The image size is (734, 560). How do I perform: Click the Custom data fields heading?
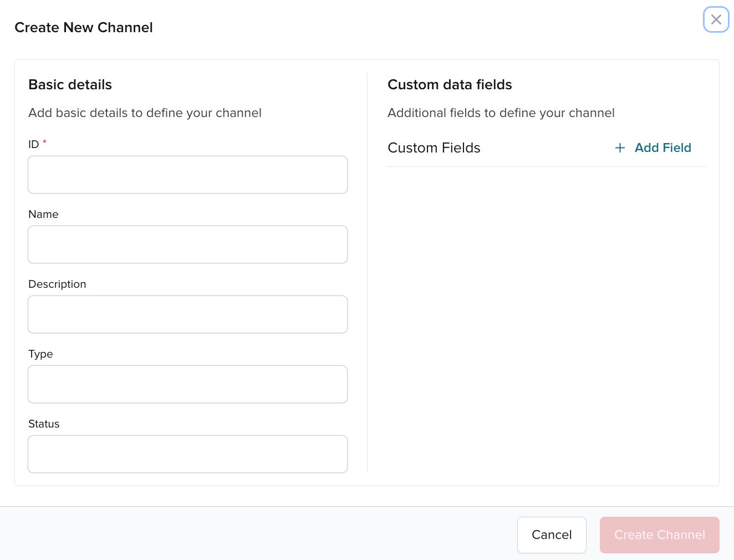450,84
